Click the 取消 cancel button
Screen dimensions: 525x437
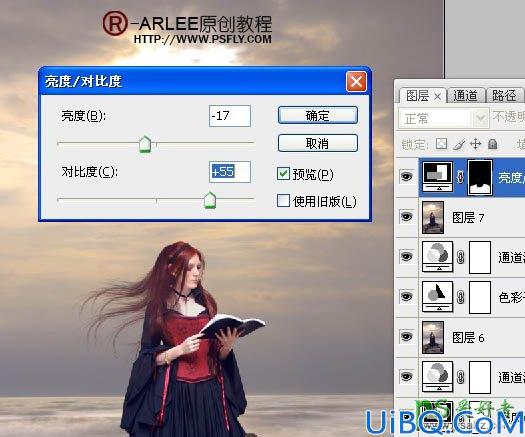tap(318, 143)
